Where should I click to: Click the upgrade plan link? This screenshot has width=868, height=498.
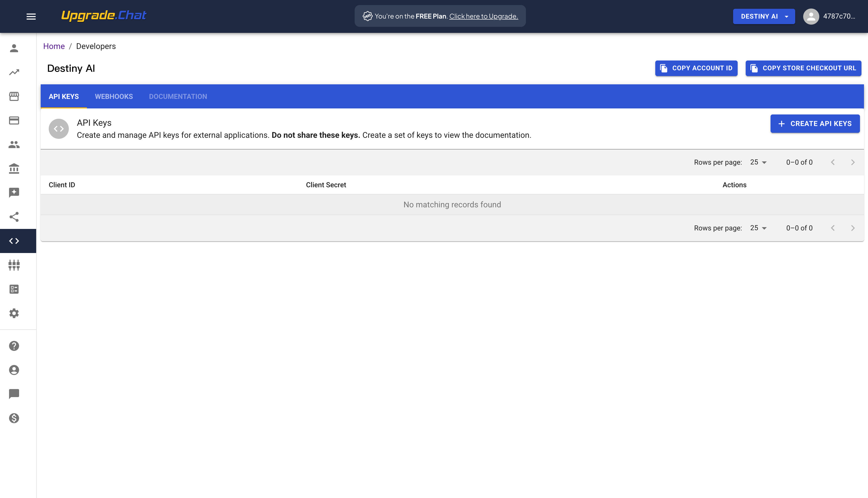(483, 16)
